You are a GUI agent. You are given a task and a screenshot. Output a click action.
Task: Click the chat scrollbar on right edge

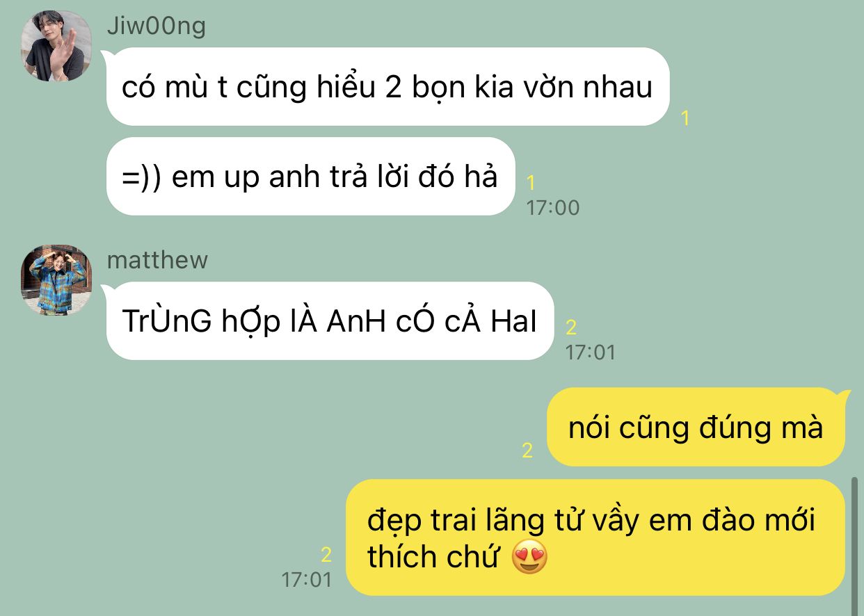(x=855, y=542)
